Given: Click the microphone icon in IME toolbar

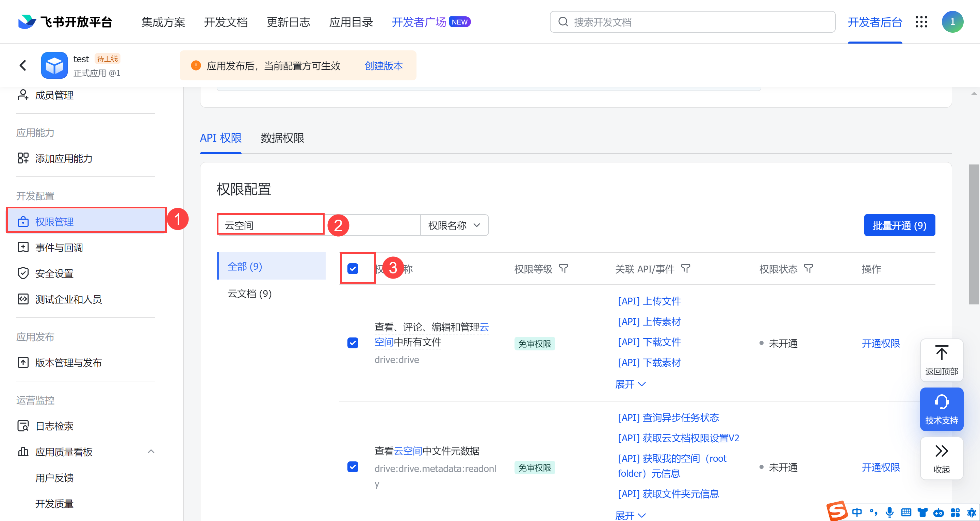Looking at the screenshot, I should [x=889, y=512].
